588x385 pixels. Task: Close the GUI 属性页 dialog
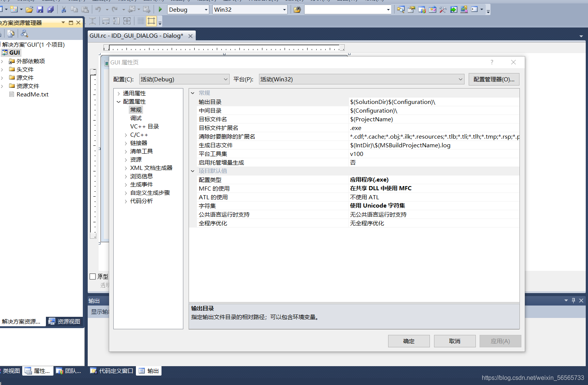(513, 62)
